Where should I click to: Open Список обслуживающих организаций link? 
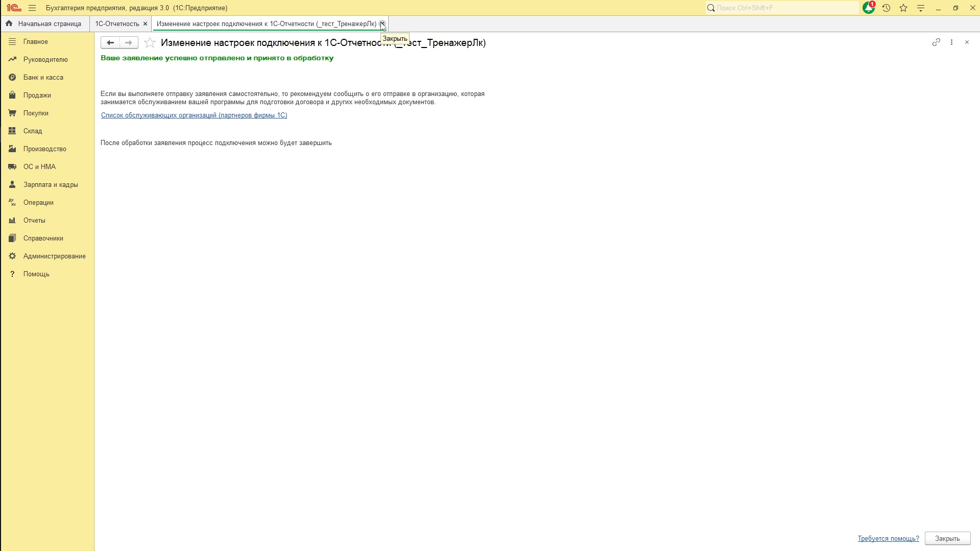tap(194, 115)
